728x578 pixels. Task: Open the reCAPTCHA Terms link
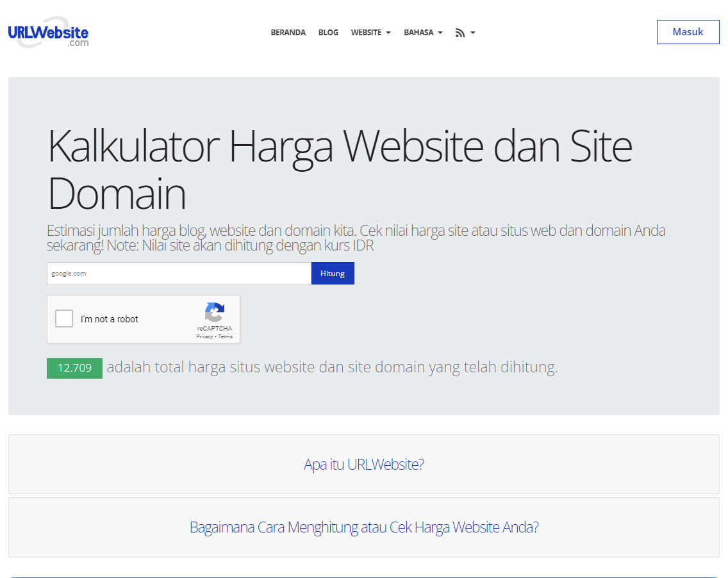[x=226, y=336]
